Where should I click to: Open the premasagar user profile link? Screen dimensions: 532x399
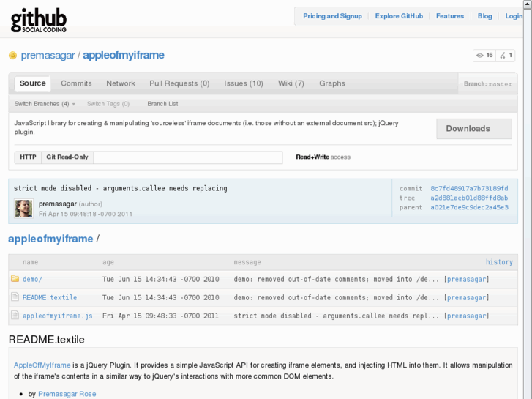tap(48, 56)
